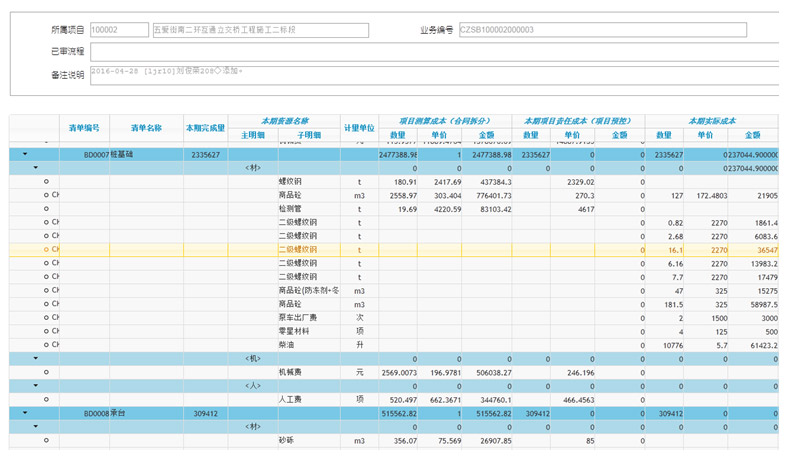The height and width of the screenshot is (467, 789).
Task: Click the 承台 name cell
Action: pyautogui.click(x=146, y=413)
